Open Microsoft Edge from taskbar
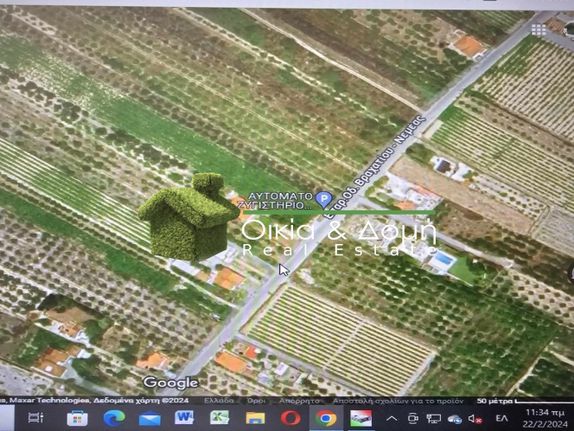The image size is (574, 431). 114,418
